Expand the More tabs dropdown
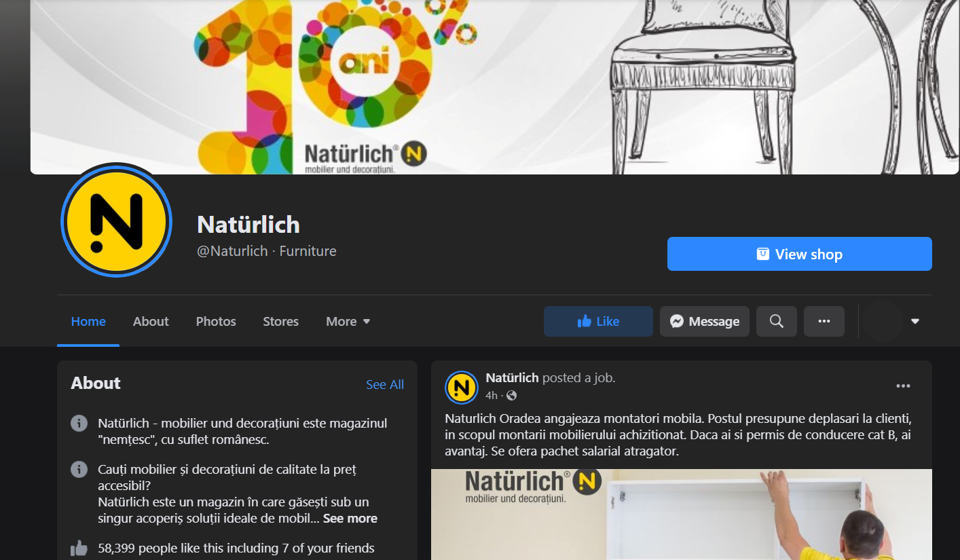The width and height of the screenshot is (960, 560). tap(348, 322)
